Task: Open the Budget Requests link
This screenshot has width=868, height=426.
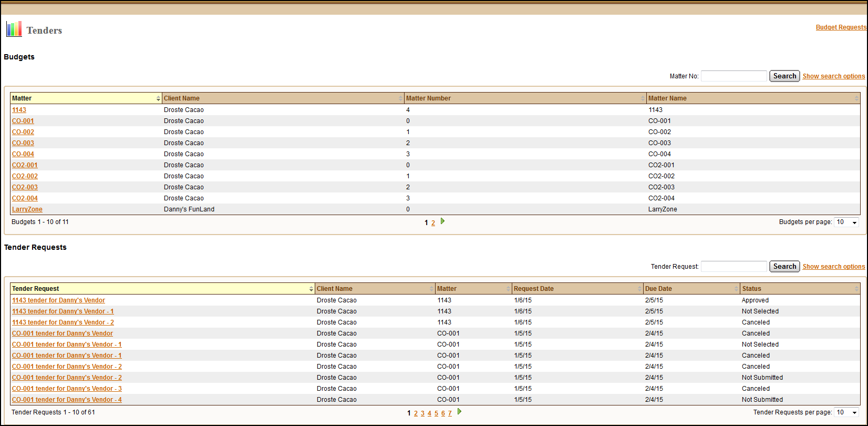Action: click(x=841, y=27)
